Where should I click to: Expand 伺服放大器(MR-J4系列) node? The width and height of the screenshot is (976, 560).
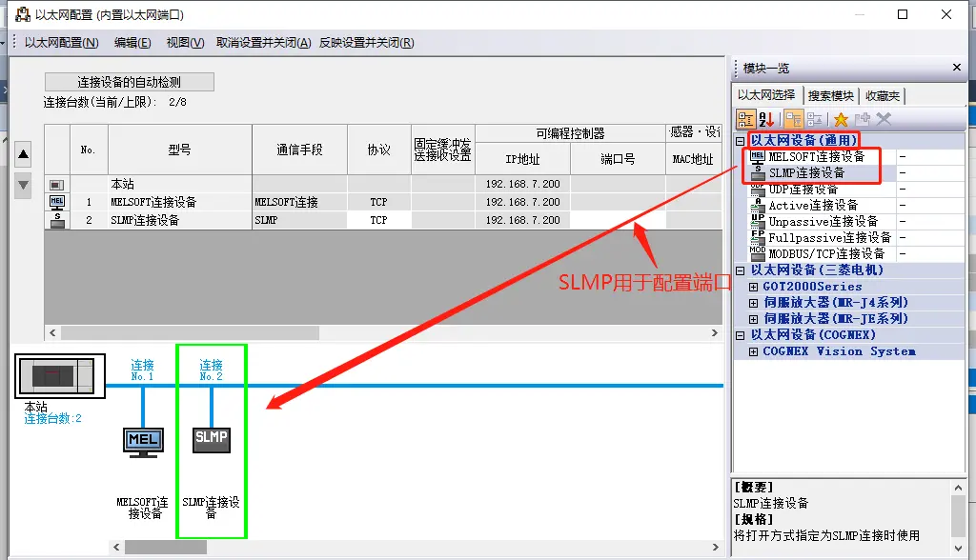coord(753,303)
